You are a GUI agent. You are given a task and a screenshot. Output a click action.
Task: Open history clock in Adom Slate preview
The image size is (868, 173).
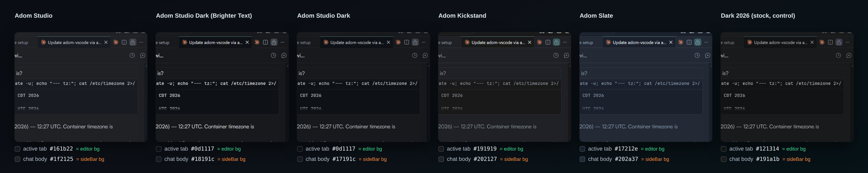click(697, 55)
